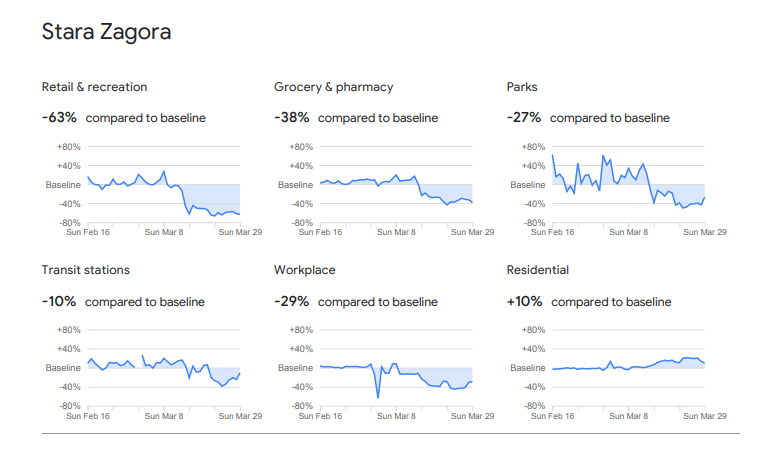Select the -38% grocery value
765x456 pixels.
291,118
